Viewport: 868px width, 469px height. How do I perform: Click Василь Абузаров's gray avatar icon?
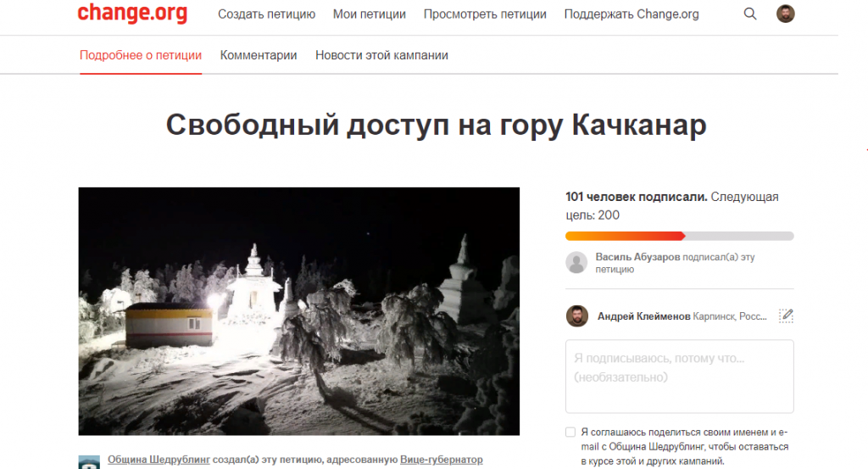tap(576, 262)
